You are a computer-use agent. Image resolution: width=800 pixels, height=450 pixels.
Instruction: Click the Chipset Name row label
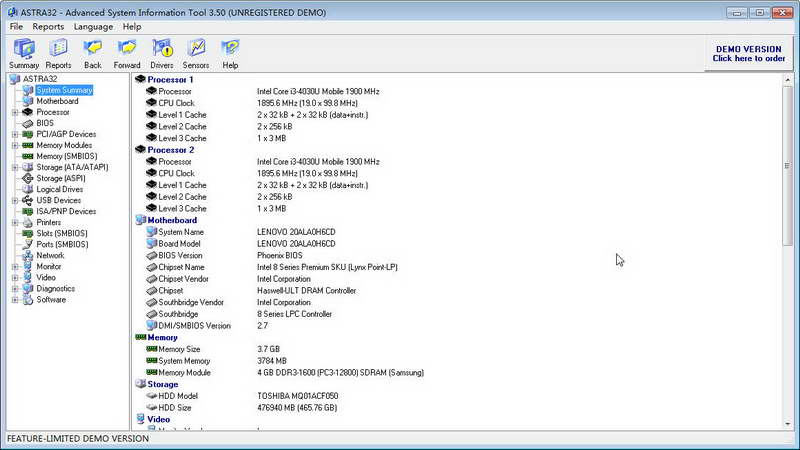point(181,267)
